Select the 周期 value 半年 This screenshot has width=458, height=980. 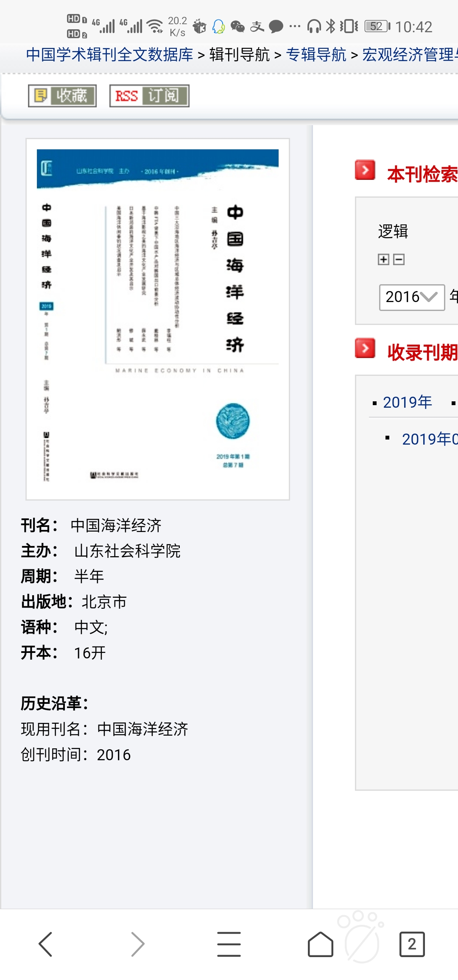coord(89,576)
